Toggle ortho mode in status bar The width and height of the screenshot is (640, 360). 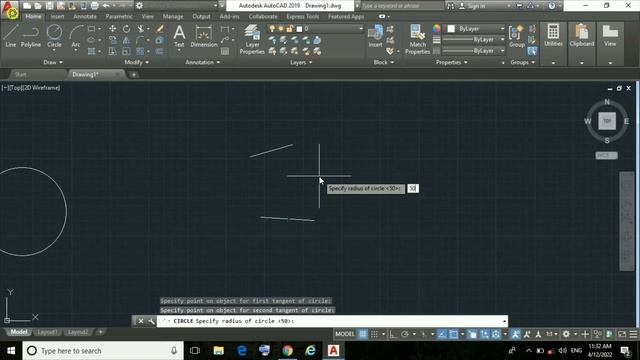[x=393, y=334]
